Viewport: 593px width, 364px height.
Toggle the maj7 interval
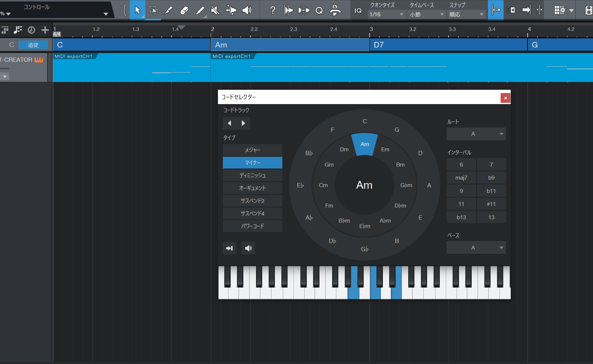[x=461, y=178]
